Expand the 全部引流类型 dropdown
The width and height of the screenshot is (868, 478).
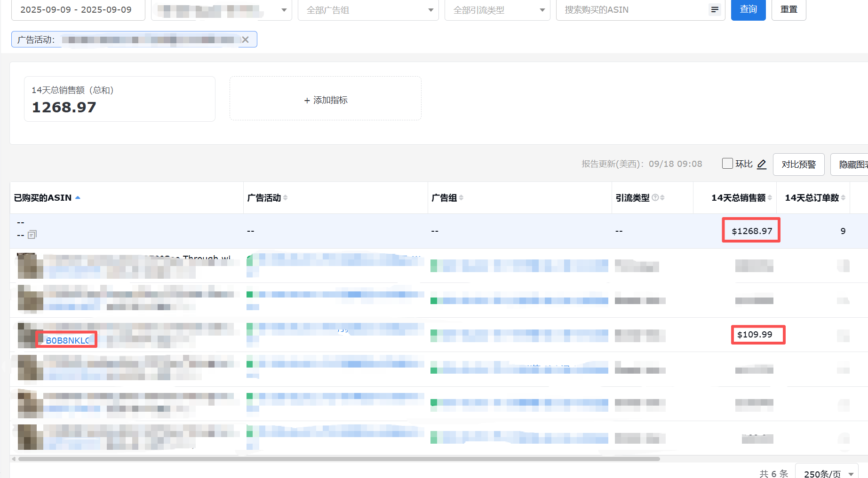[x=497, y=10]
